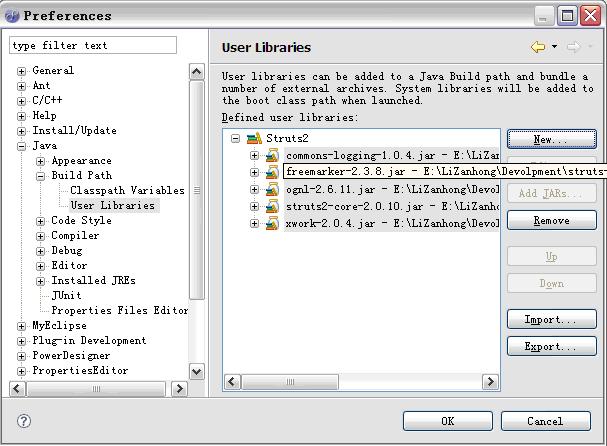
Task: Click the Export... button
Action: pos(552,346)
